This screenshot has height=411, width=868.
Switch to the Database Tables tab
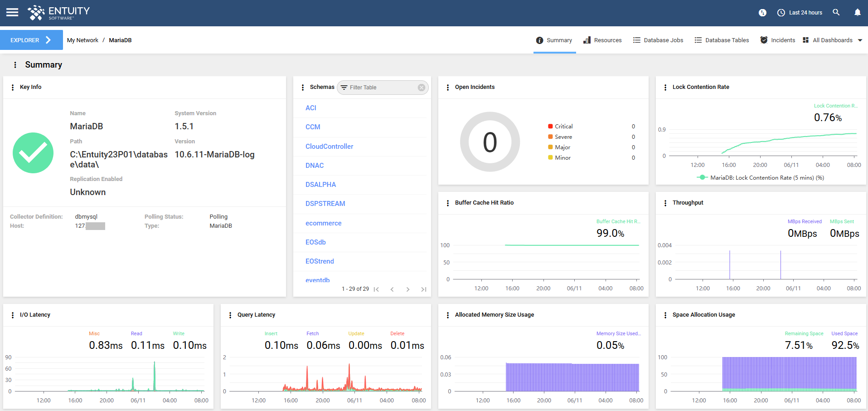(x=722, y=40)
